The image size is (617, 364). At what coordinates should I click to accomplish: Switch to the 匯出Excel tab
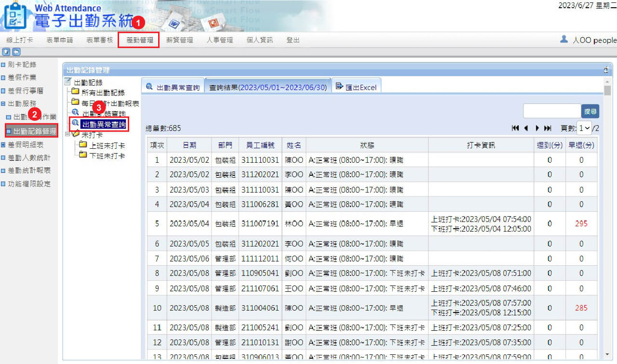356,87
